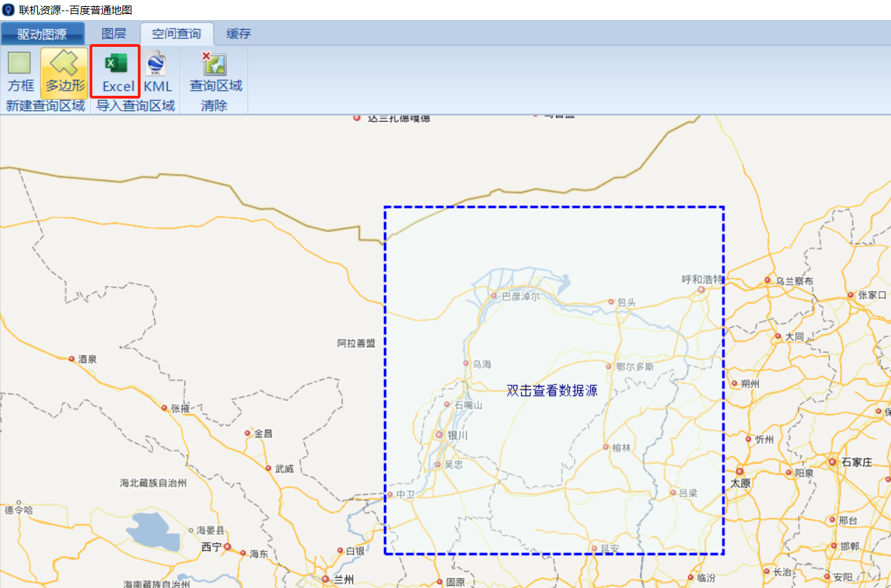Screen dimensions: 891x588
Task: Click the 邯郸 city label
Action: tap(850, 546)
